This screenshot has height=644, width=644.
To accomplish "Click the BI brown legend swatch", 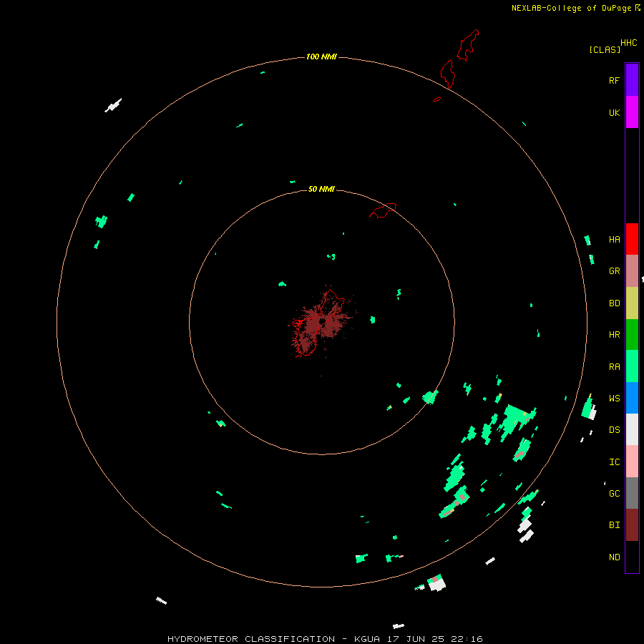I will click(x=632, y=525).
